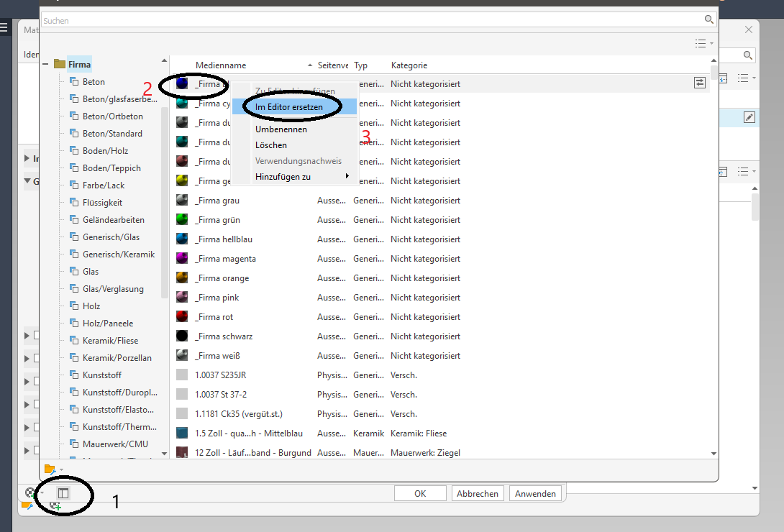
Task: Sort by the Medienname column header
Action: (221, 65)
